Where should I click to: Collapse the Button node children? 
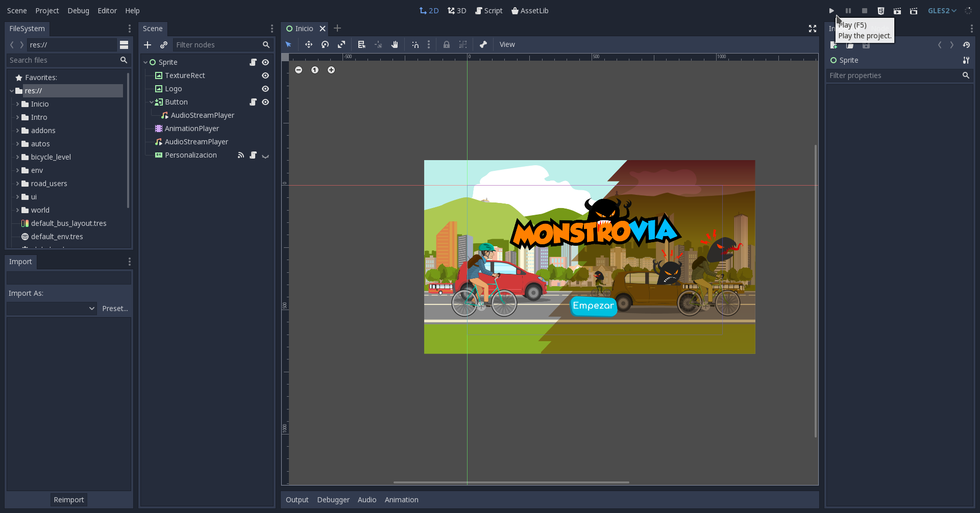tap(151, 102)
